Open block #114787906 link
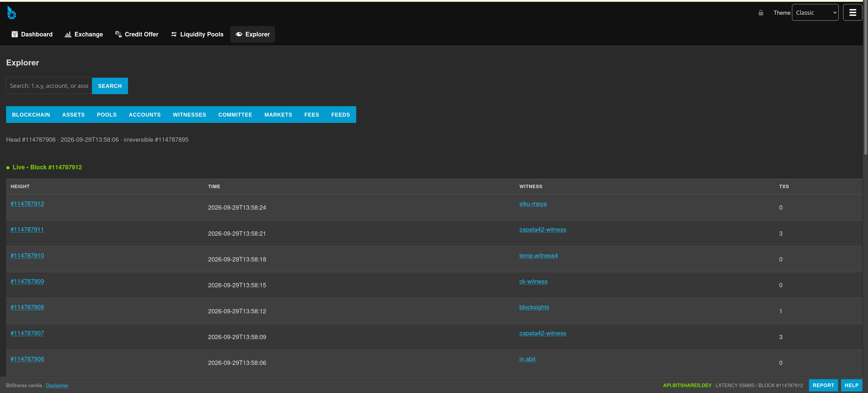868x393 pixels. click(27, 359)
